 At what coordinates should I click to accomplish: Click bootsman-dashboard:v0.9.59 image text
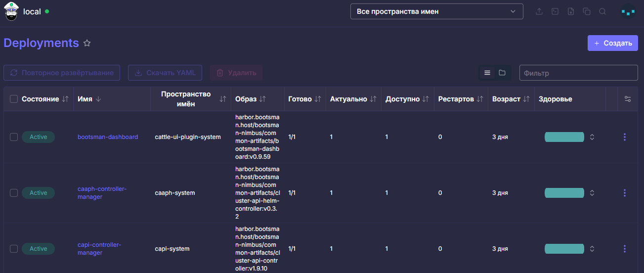(258, 137)
